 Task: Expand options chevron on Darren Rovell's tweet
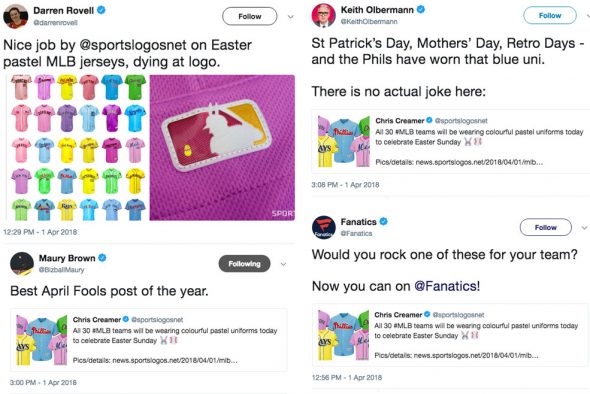point(290,17)
